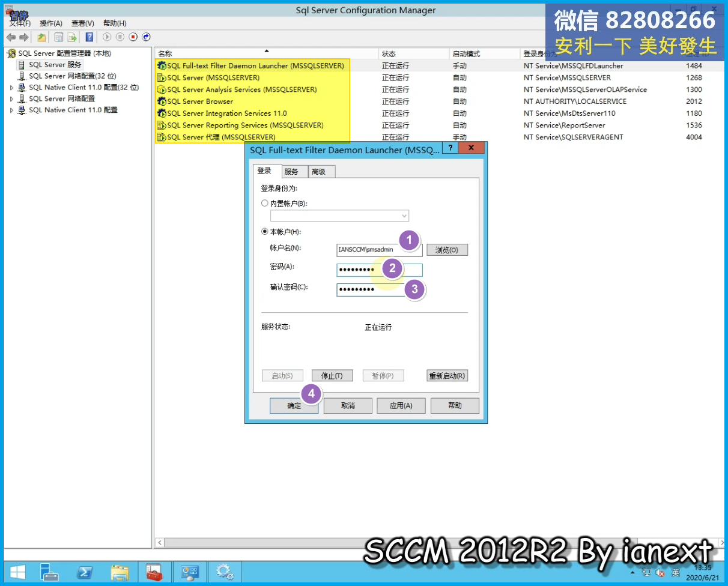Click the Back arrow in the toolbar
Viewport: 728px width, 586px height.
pyautogui.click(x=11, y=37)
